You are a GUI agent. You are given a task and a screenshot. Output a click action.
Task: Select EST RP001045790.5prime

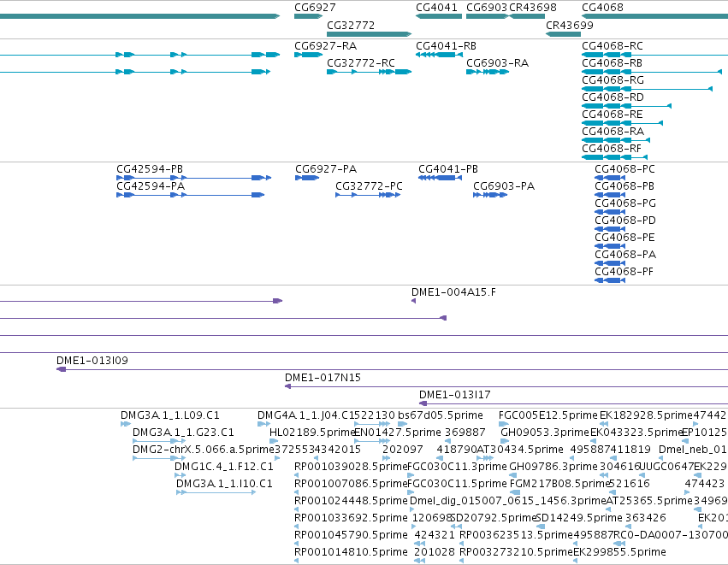(351, 535)
